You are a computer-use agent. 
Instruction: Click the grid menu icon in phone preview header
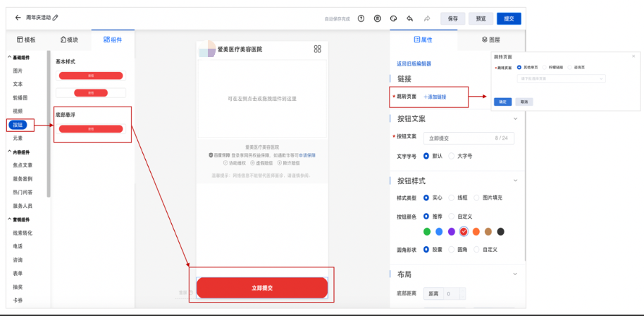pos(317,49)
